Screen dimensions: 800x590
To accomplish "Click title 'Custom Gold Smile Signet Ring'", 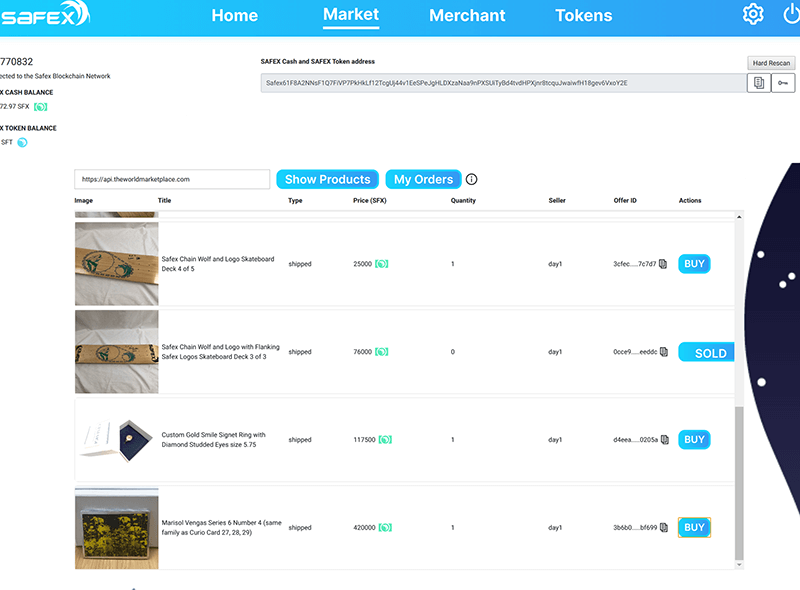I will (213, 439).
